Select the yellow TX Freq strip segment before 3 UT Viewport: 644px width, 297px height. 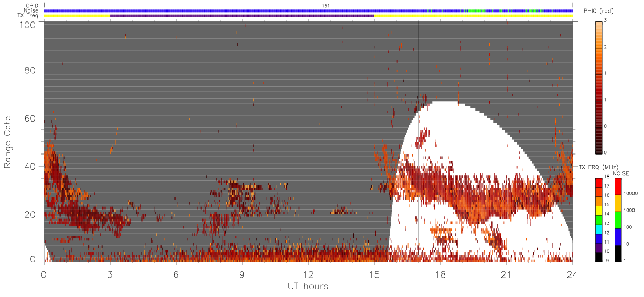(x=77, y=16)
